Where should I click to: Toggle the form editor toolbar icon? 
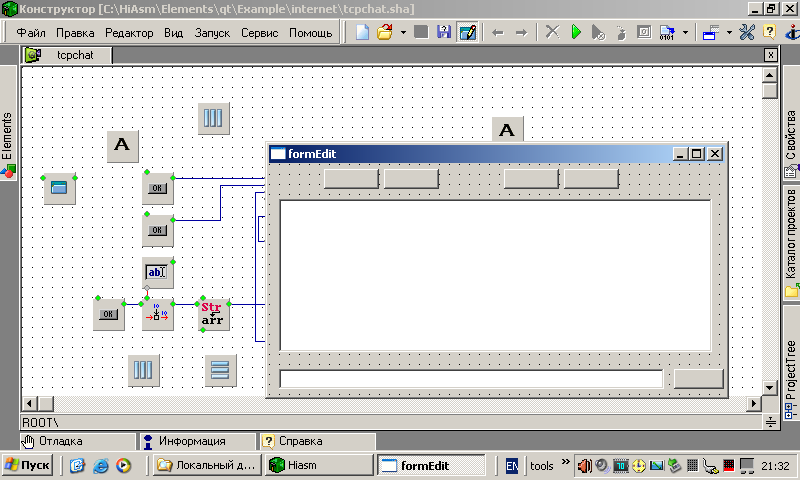[x=467, y=32]
